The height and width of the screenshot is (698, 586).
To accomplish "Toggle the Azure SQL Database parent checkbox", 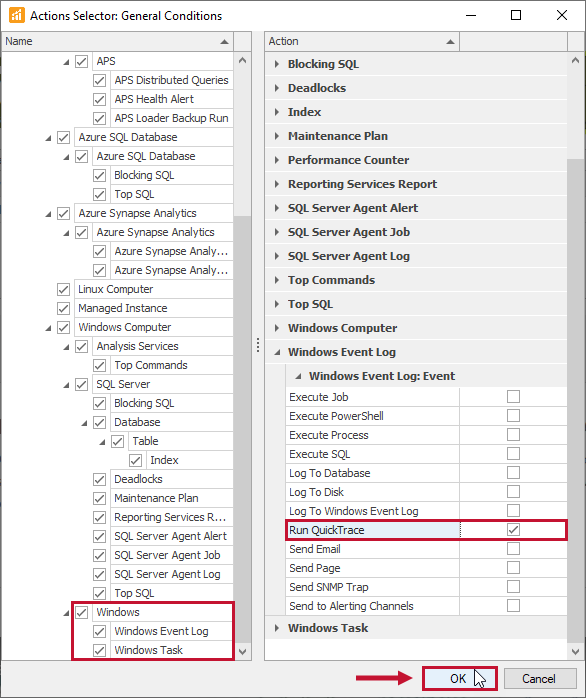I will coord(63,137).
